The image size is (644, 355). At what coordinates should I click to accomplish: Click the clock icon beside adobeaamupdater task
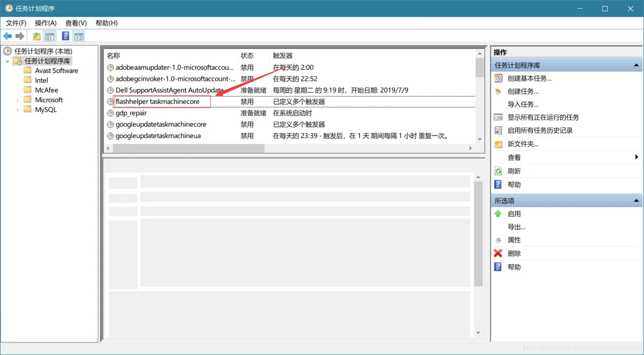[110, 67]
